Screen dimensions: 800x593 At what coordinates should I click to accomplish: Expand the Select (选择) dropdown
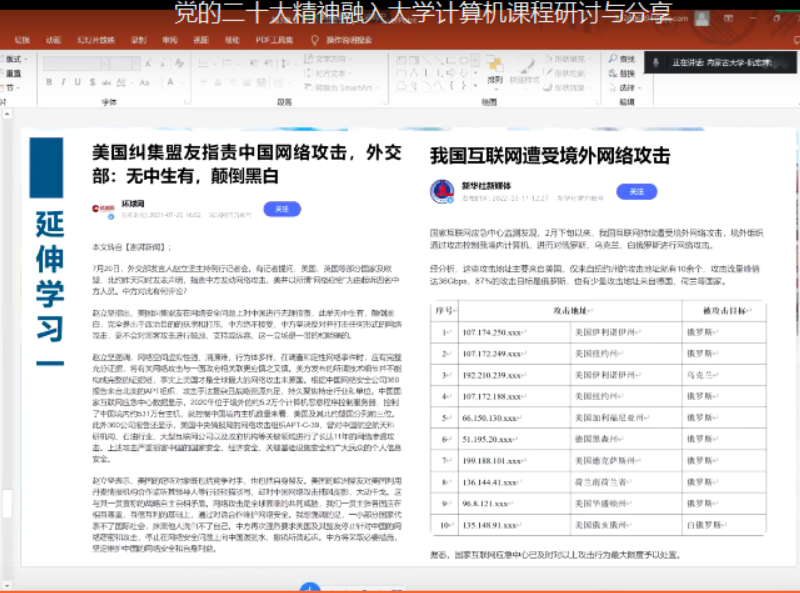pyautogui.click(x=629, y=87)
